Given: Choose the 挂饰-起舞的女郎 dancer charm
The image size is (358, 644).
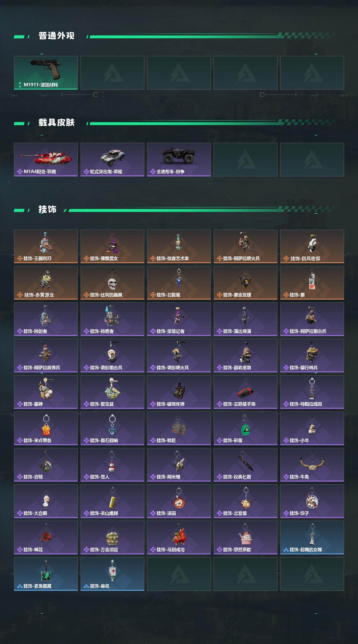Looking at the screenshot, I should point(312,538).
